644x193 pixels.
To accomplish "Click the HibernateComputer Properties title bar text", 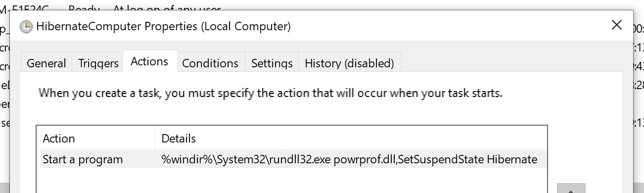I will tap(164, 26).
